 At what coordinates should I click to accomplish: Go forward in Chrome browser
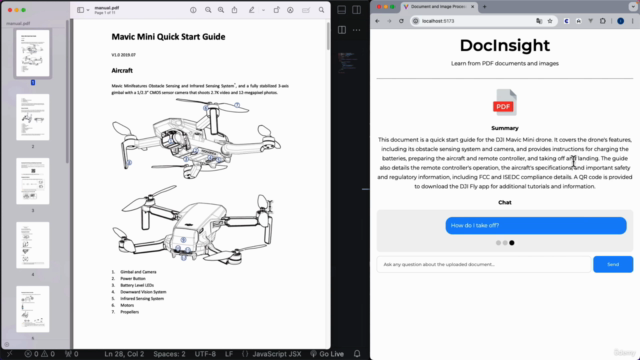point(389,21)
